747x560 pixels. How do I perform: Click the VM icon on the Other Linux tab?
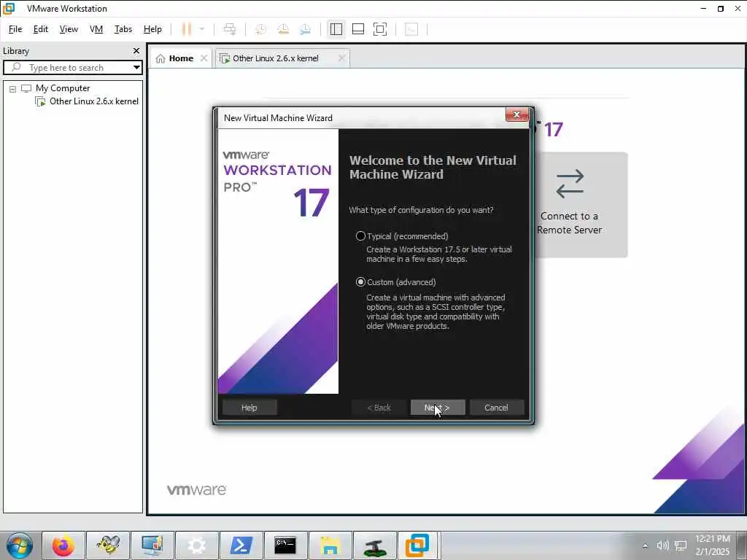pos(225,58)
